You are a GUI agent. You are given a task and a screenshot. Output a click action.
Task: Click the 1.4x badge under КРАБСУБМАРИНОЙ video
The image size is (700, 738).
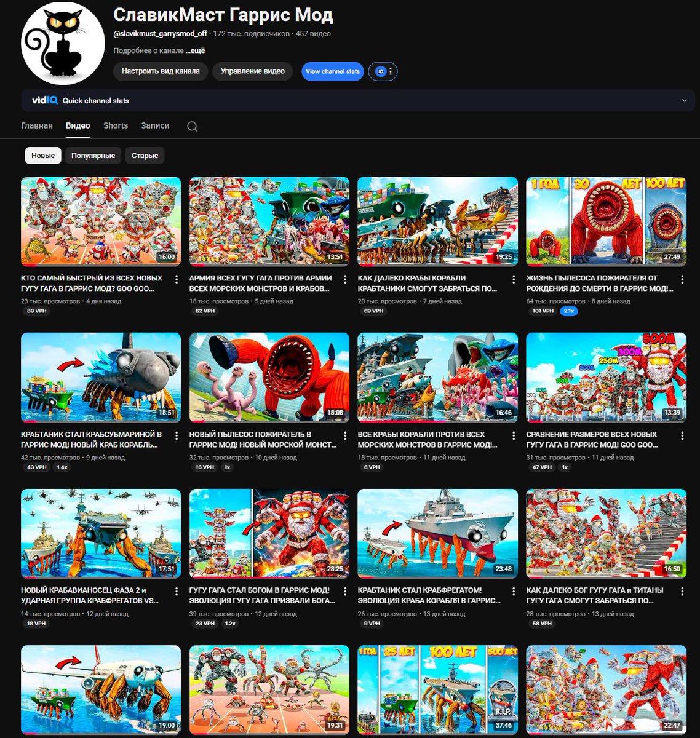(62, 467)
